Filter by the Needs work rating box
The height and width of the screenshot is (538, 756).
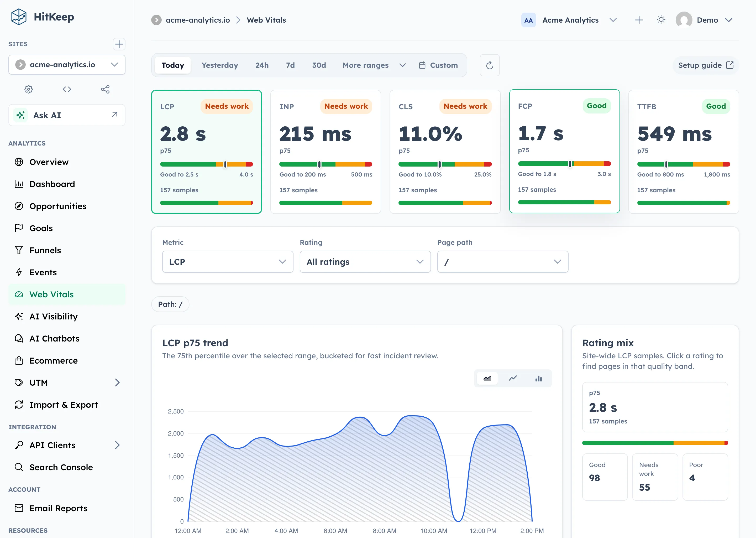coord(655,477)
